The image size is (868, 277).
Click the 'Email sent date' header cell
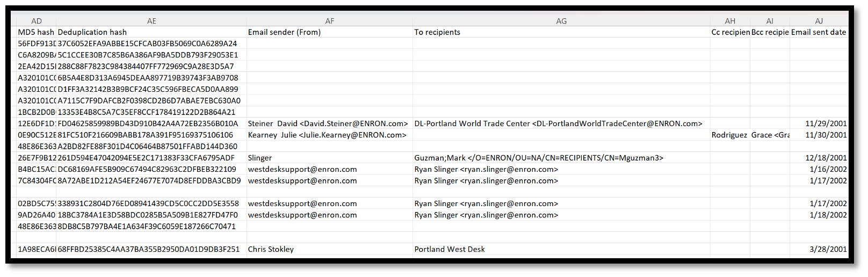tap(819, 32)
